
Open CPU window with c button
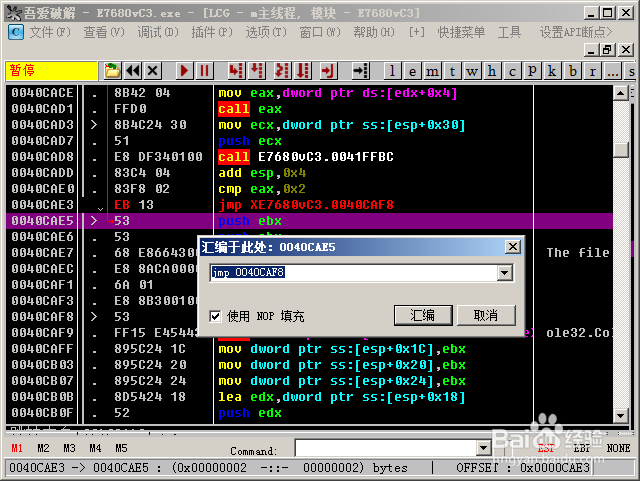513,71
